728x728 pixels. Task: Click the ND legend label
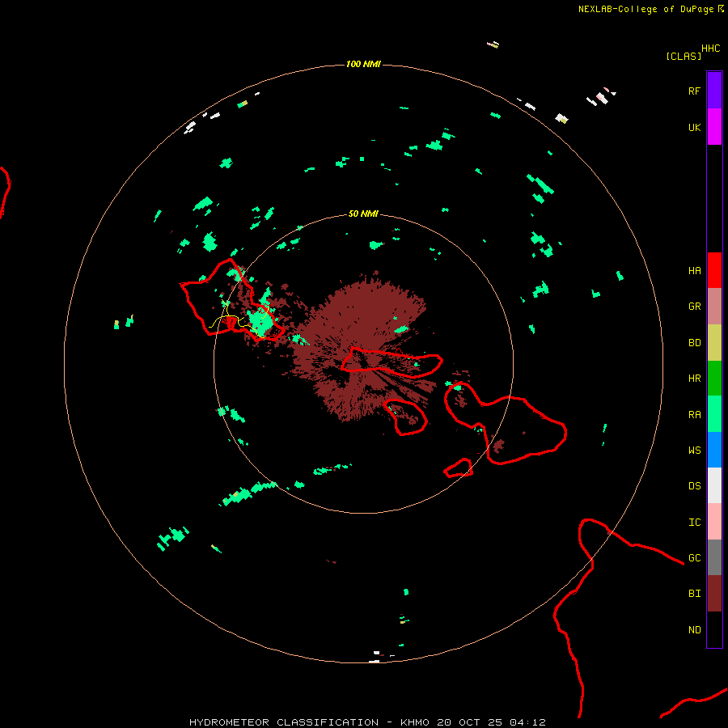694,630
